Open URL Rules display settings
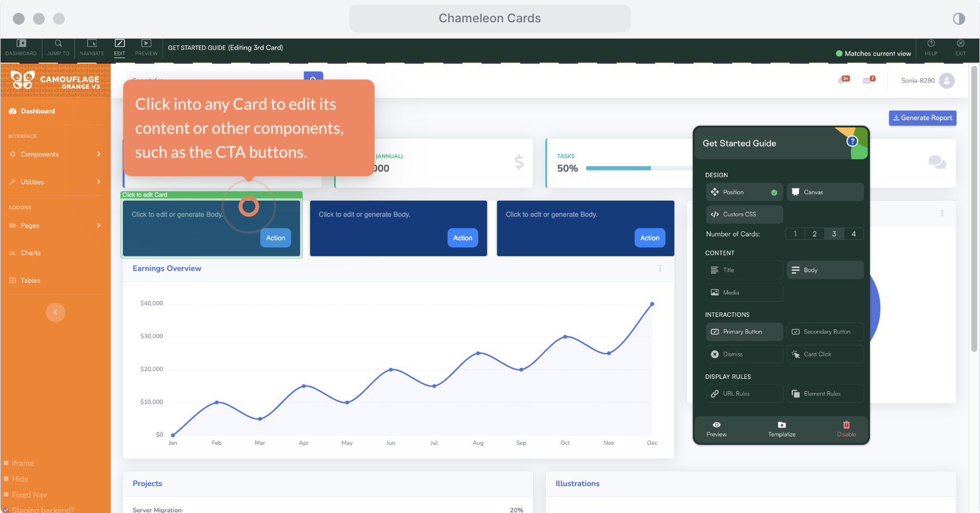 744,394
